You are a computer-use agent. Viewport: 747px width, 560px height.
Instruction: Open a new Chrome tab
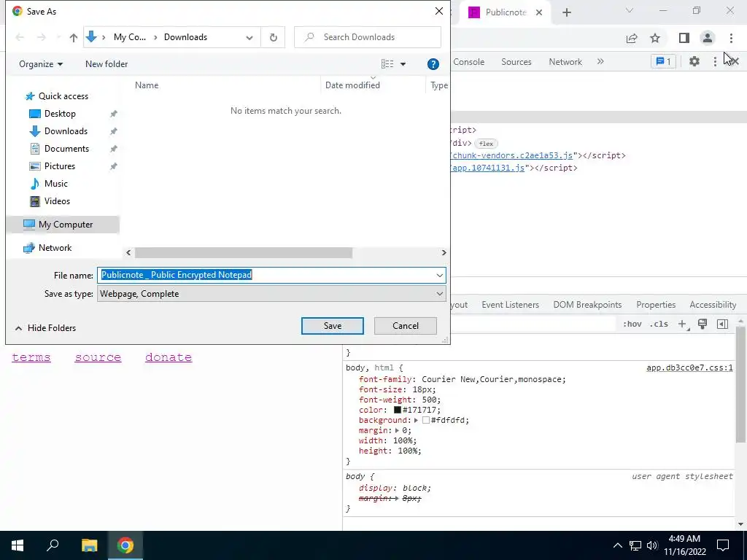[x=566, y=12]
